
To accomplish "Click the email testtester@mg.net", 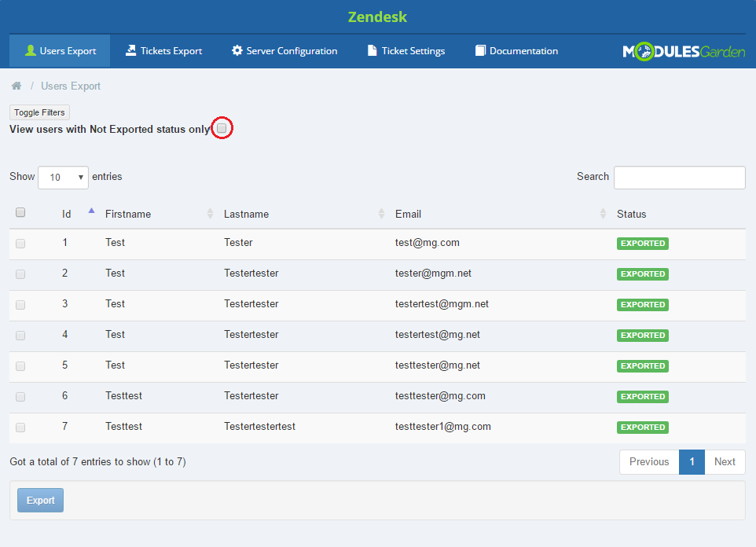I will coord(437,365).
